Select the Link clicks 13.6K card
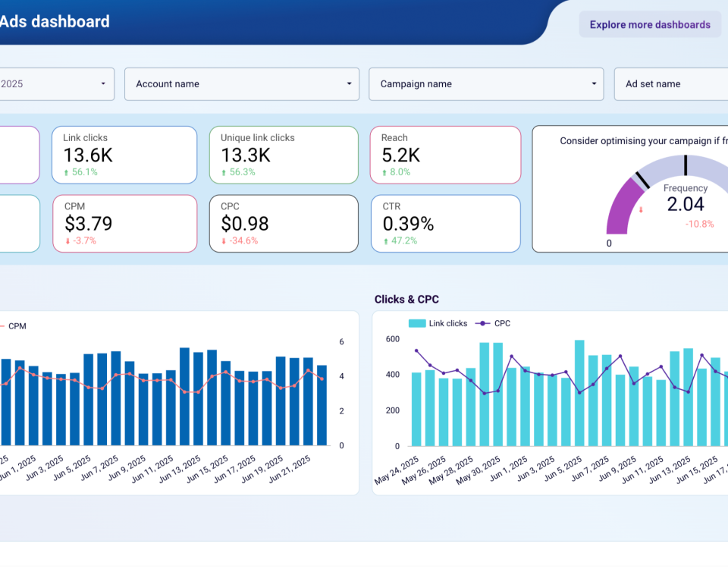This screenshot has width=728, height=569. [x=124, y=155]
